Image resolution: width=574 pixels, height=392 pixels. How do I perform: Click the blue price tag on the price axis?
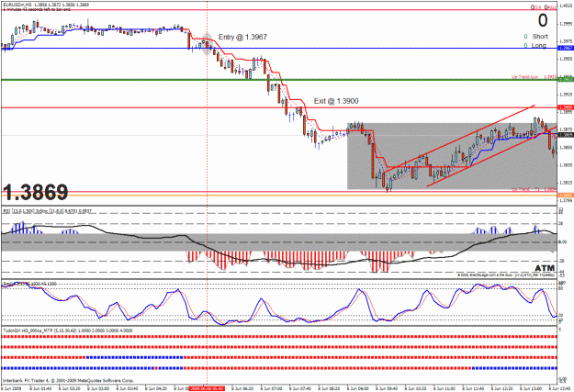pos(566,48)
